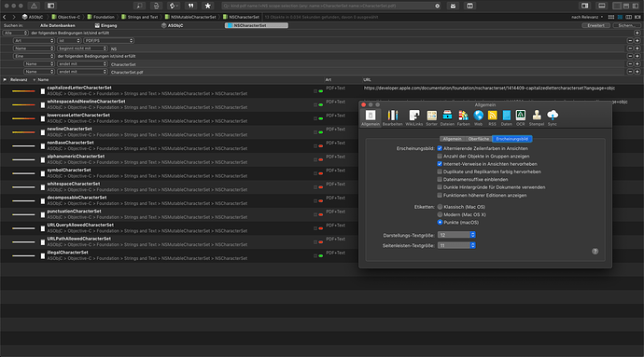Toggle the sidebar toolbar icon

pyautogui.click(x=51, y=6)
